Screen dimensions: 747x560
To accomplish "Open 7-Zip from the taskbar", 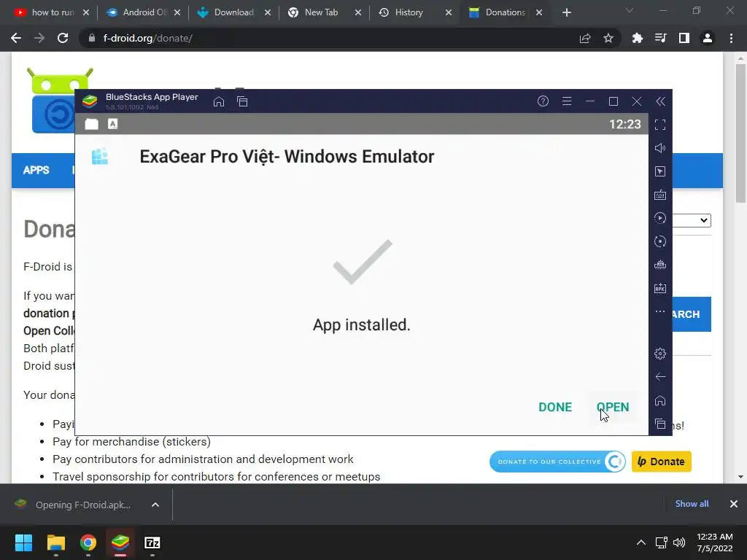I will pyautogui.click(x=152, y=542).
